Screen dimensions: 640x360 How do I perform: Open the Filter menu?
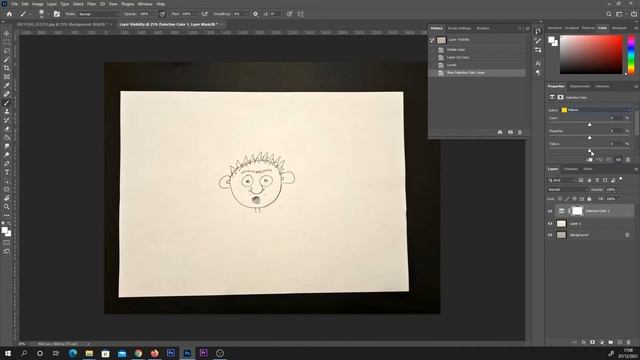coord(91,4)
